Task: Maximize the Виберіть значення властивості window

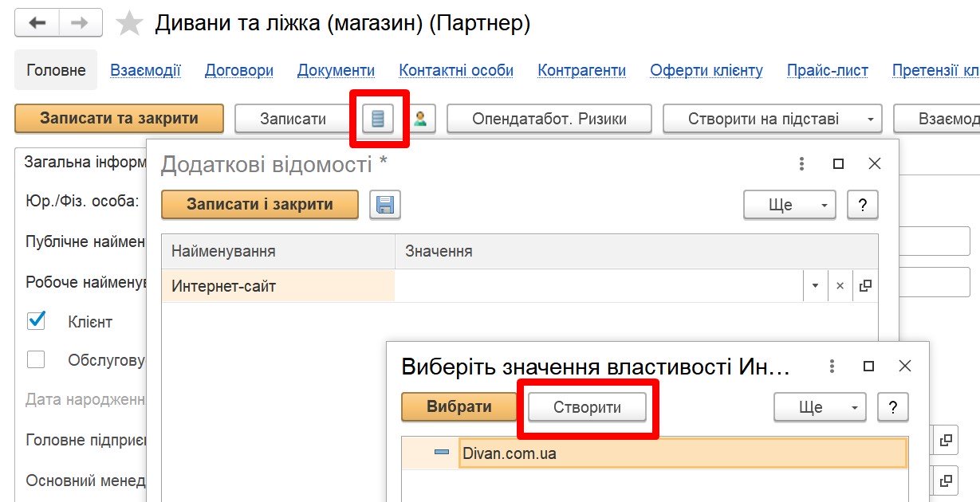Action: pyautogui.click(x=868, y=367)
